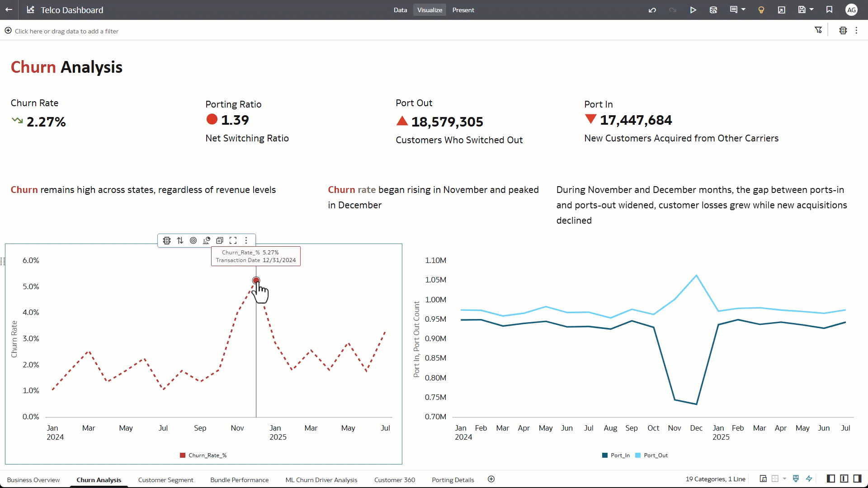Open the Save dropdown menu
This screenshot has height=488, width=868.
(x=812, y=9)
